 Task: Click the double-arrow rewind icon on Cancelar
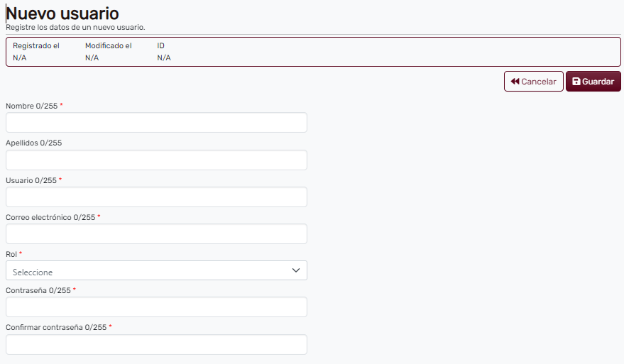tap(515, 82)
